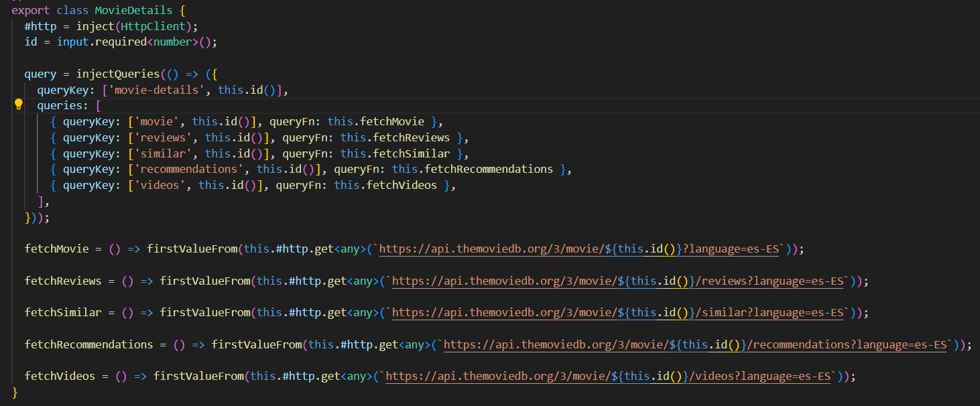The width and height of the screenshot is (980, 406).
Task: Click this.fetchRecommendations in the queries list
Action: pos(473,169)
